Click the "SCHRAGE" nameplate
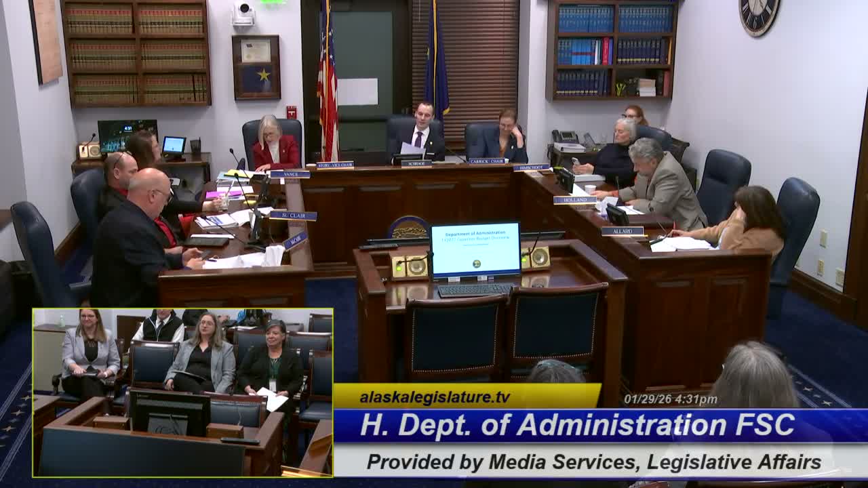Image resolution: width=868 pixels, height=488 pixels. click(416, 163)
